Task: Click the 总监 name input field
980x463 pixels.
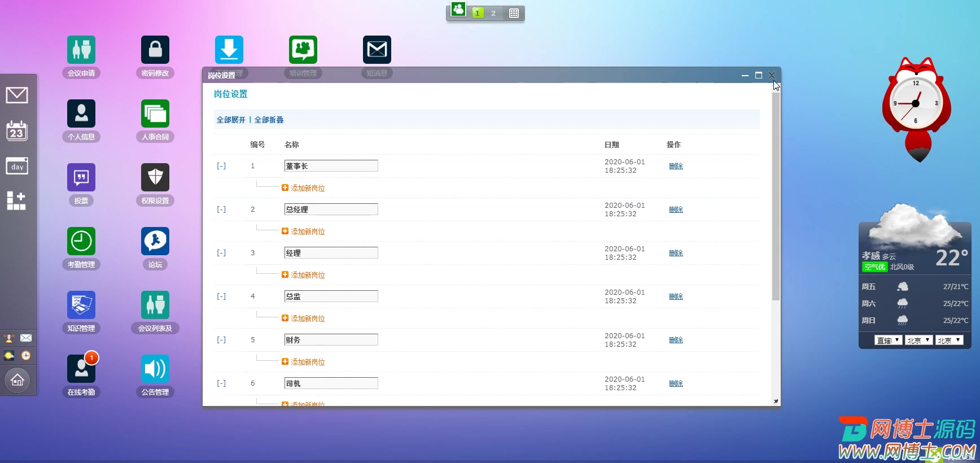Action: [x=331, y=296]
